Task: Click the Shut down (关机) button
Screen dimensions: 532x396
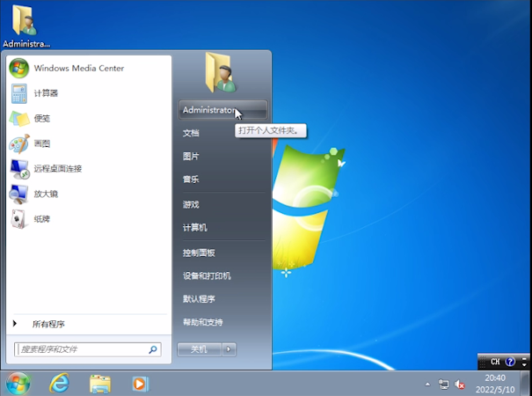Action: 199,349
